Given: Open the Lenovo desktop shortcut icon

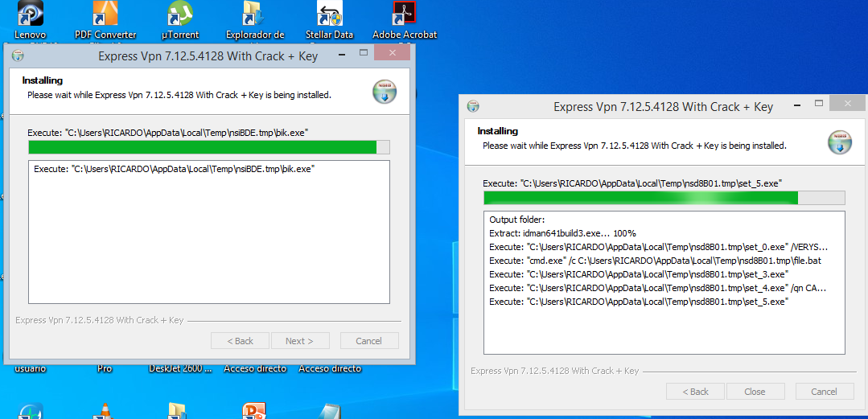Looking at the screenshot, I should [31, 14].
